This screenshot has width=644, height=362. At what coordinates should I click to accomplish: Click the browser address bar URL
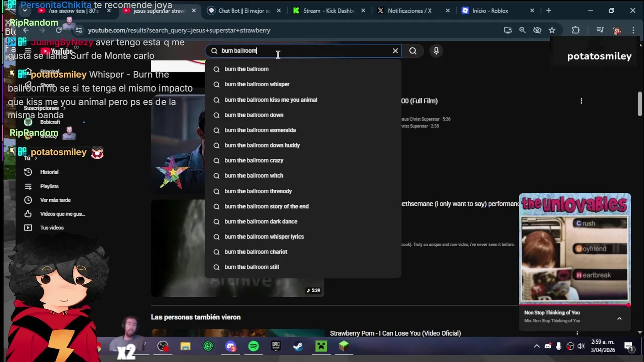[179, 30]
